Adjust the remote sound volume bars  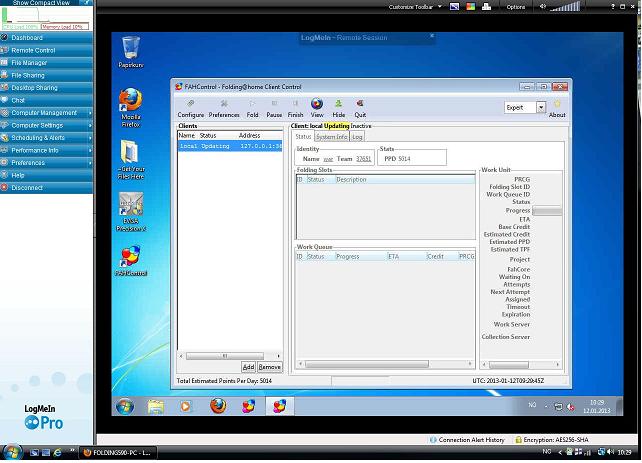565,6
